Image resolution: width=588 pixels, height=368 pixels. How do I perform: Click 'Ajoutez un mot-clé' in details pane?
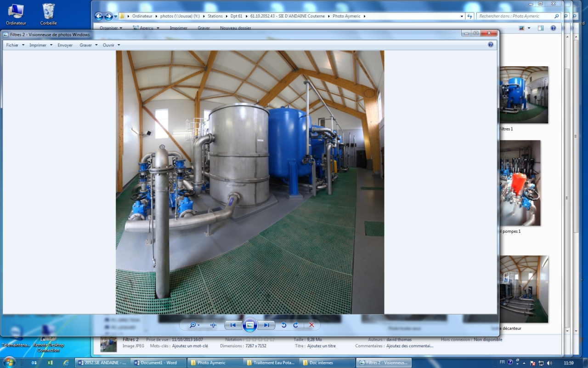click(190, 346)
